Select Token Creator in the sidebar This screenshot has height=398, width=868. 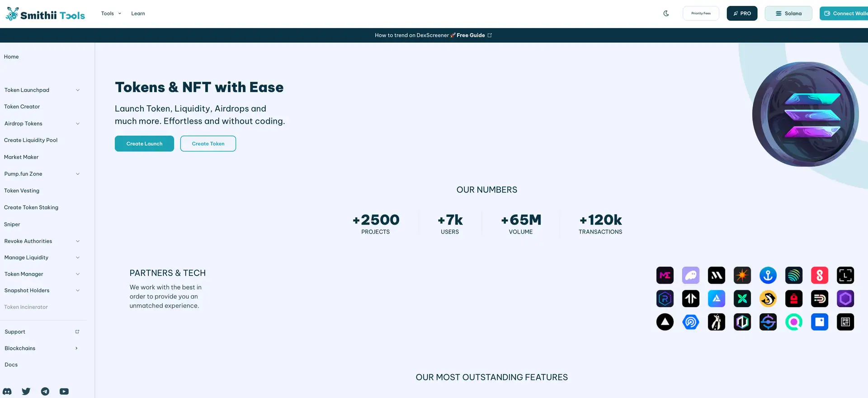click(22, 107)
